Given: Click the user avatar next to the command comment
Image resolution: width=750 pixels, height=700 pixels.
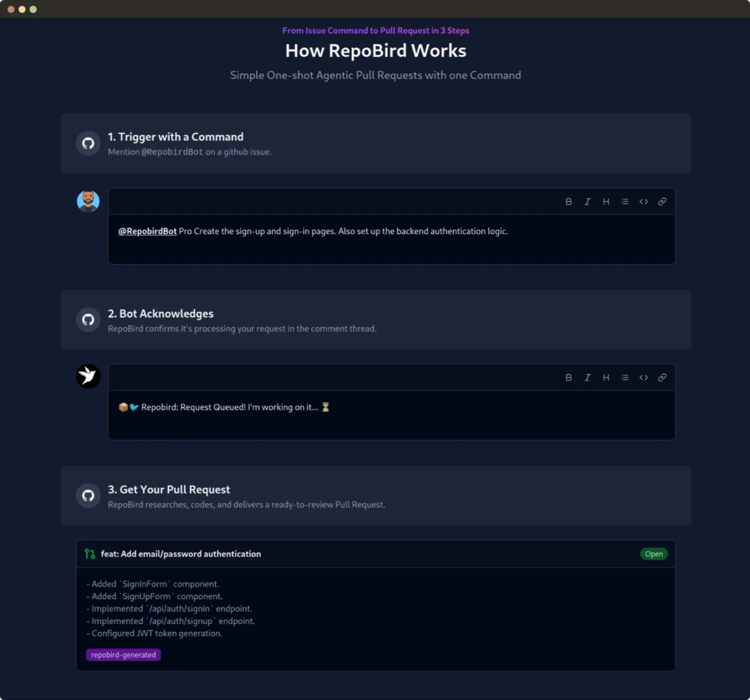Looking at the screenshot, I should click(x=88, y=201).
